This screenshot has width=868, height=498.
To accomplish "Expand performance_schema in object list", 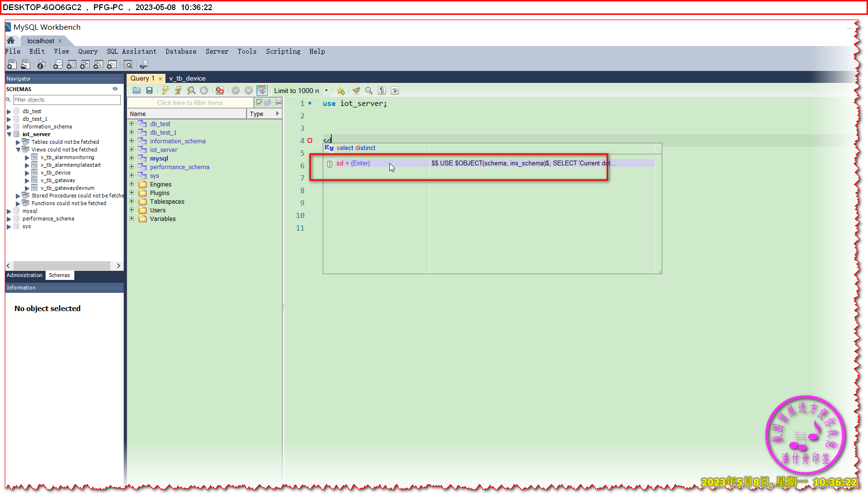I will pos(132,167).
